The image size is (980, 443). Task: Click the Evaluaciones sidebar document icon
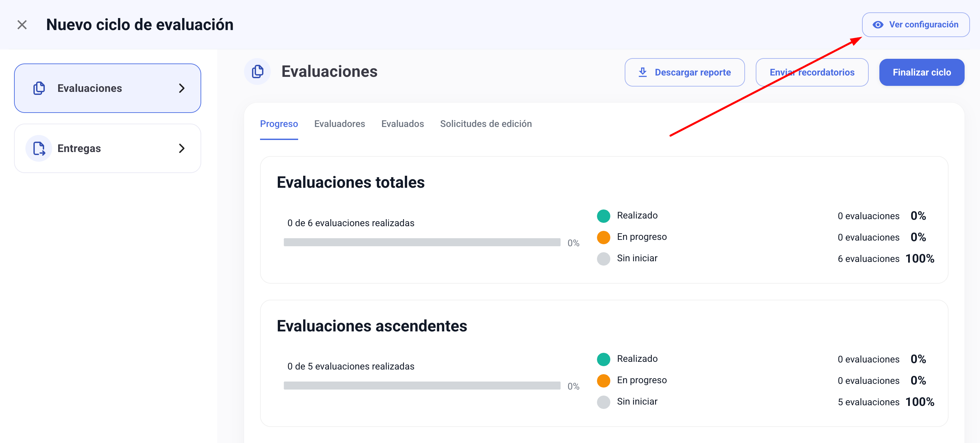(39, 88)
